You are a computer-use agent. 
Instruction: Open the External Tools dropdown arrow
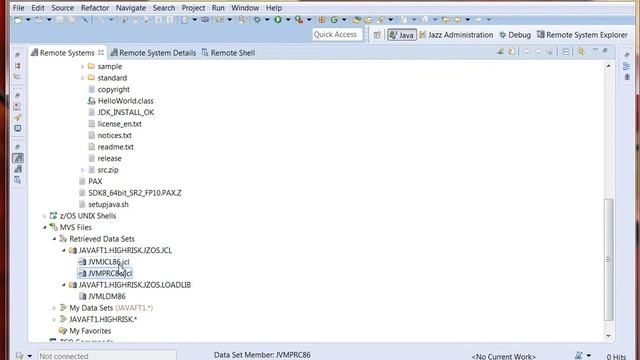[x=309, y=20]
